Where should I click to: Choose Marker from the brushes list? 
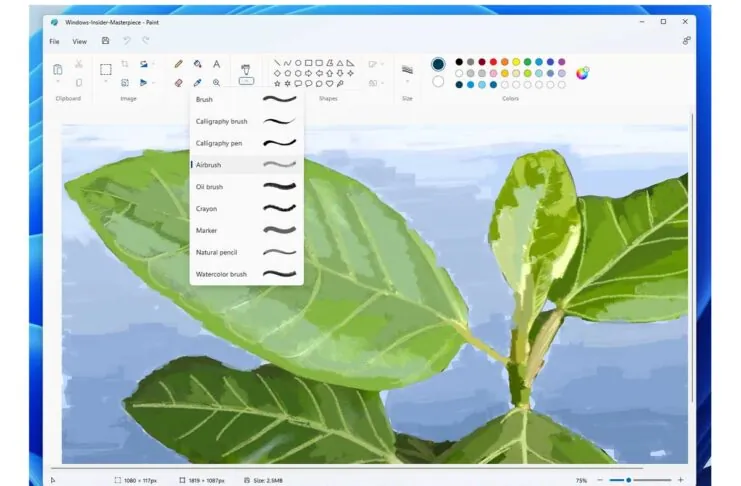coord(246,231)
